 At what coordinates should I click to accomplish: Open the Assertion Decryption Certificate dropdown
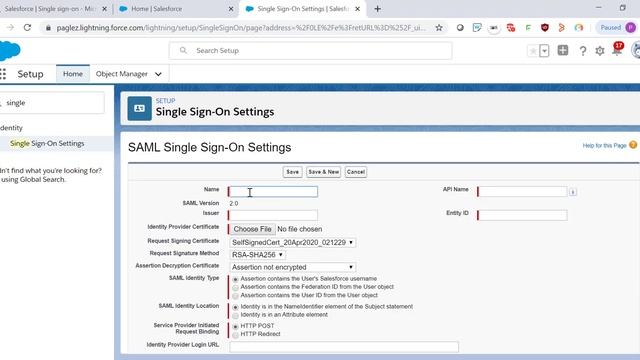292,267
